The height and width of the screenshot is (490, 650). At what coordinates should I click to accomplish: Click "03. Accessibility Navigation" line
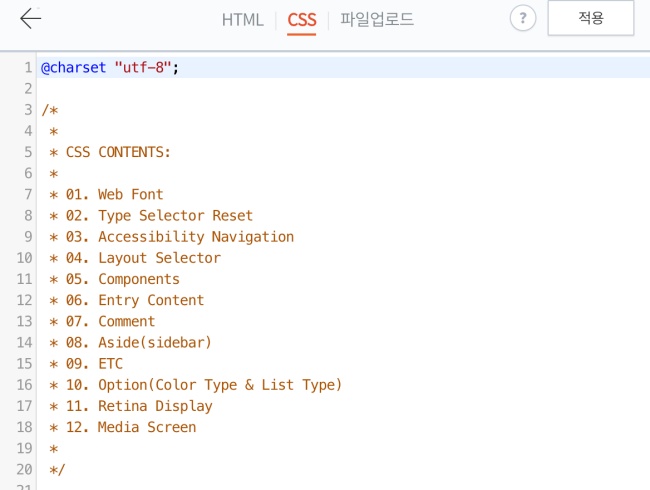pyautogui.click(x=171, y=237)
